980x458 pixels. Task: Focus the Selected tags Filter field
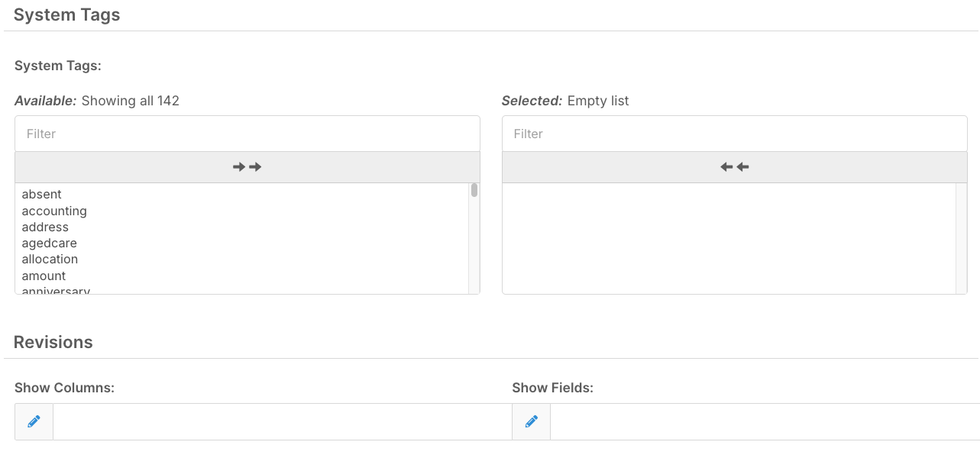pyautogui.click(x=735, y=134)
